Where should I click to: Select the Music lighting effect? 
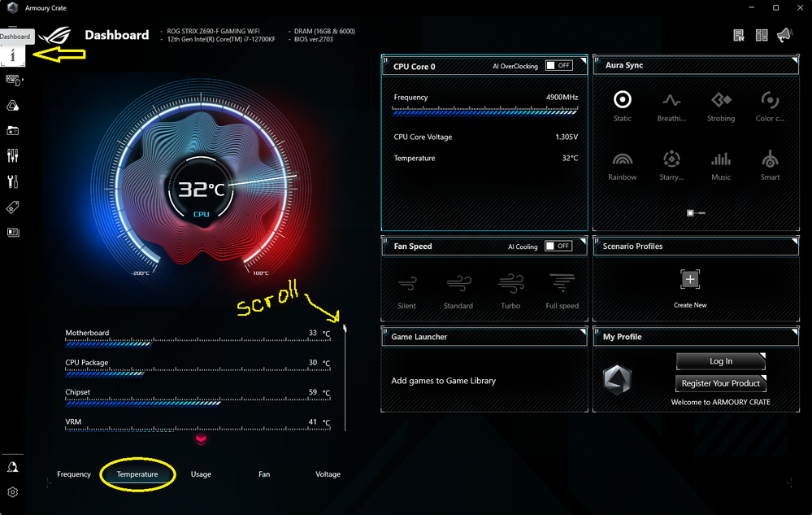pyautogui.click(x=721, y=166)
